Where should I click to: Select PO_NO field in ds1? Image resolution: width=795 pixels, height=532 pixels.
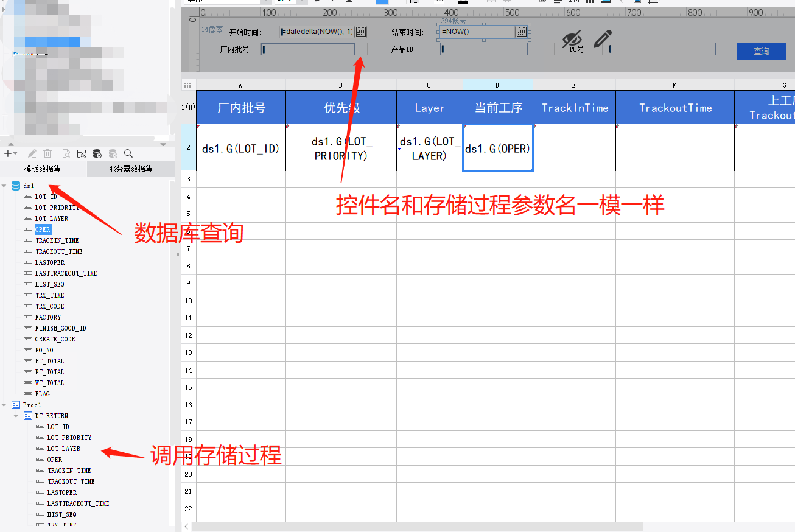(44, 350)
